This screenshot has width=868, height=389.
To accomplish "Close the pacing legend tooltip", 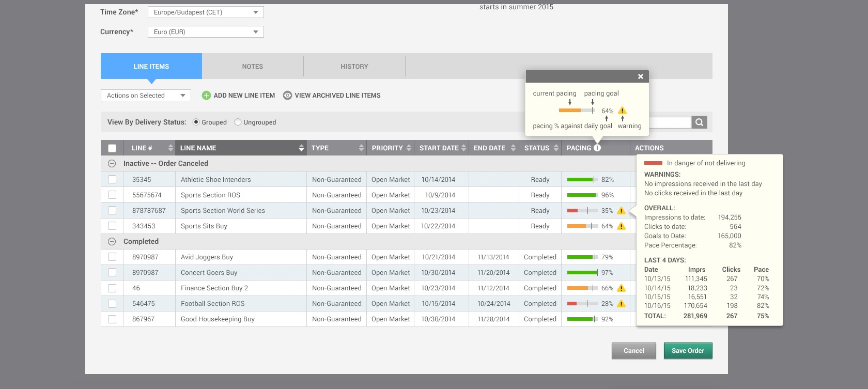I will coord(640,76).
